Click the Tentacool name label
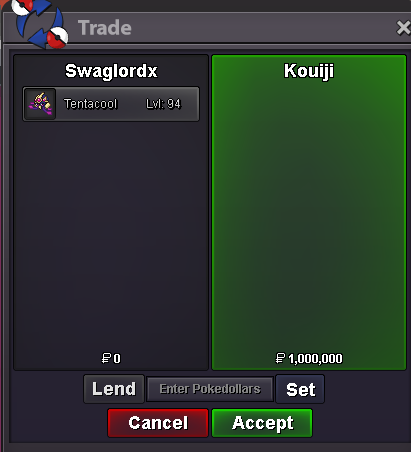Viewport: 411px width, 452px height. pyautogui.click(x=91, y=104)
